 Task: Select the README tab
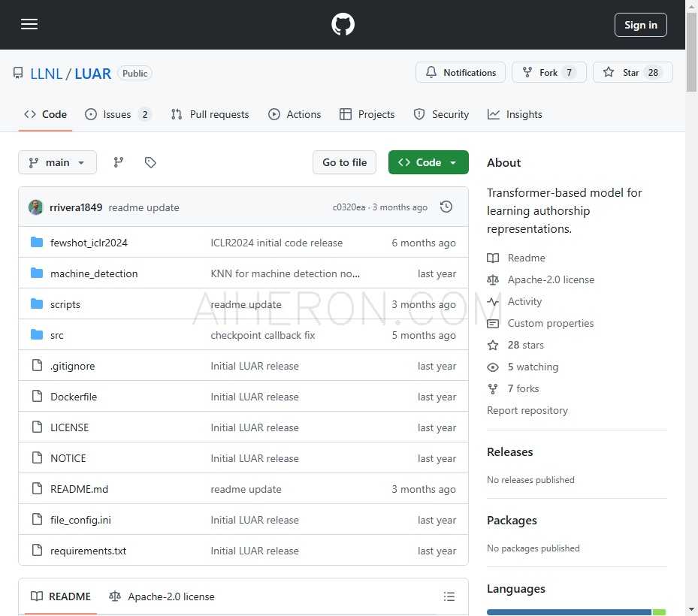click(61, 596)
